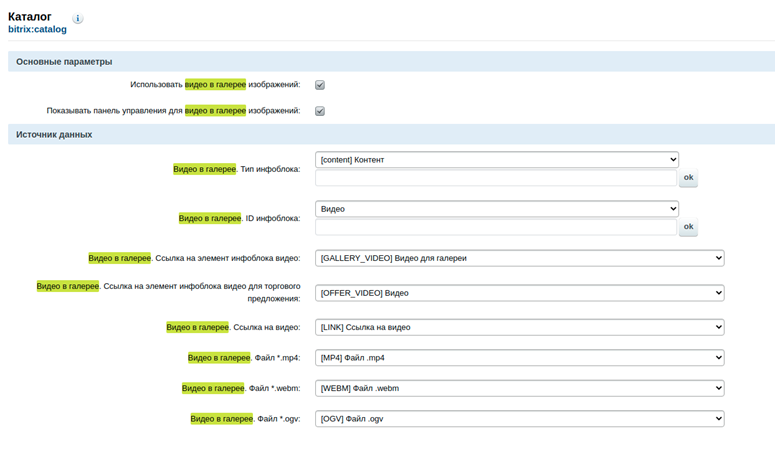Click the 'Каталог' component title

pyautogui.click(x=30, y=16)
